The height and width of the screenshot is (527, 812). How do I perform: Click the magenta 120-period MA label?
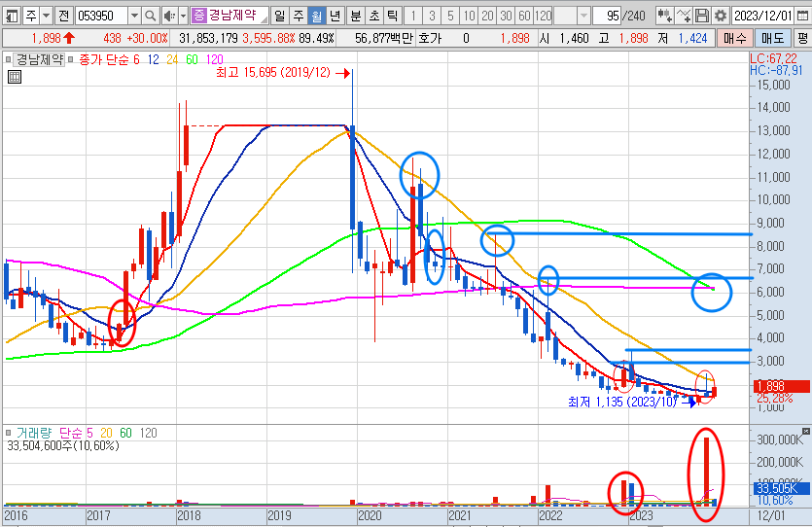click(214, 59)
